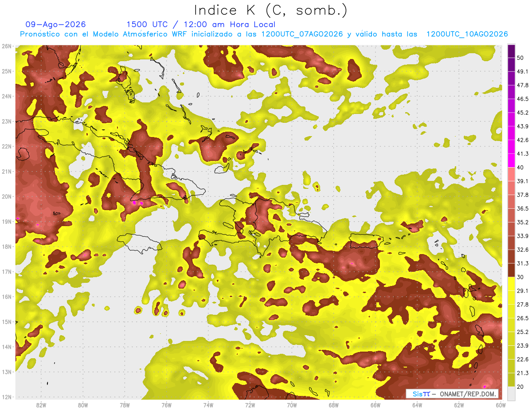The width and height of the screenshot is (532, 411).
Task: Click the color bar value "47.8"
Action: 522,85
